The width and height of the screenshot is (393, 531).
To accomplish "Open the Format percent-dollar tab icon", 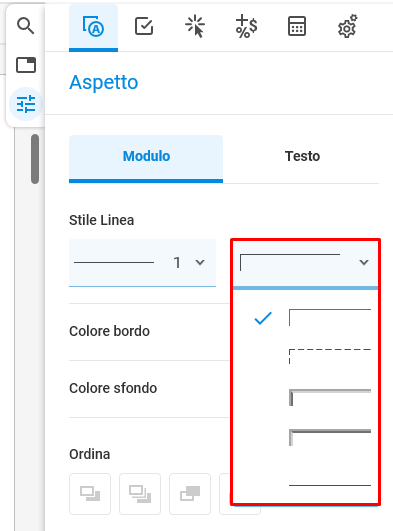I will point(246,26).
